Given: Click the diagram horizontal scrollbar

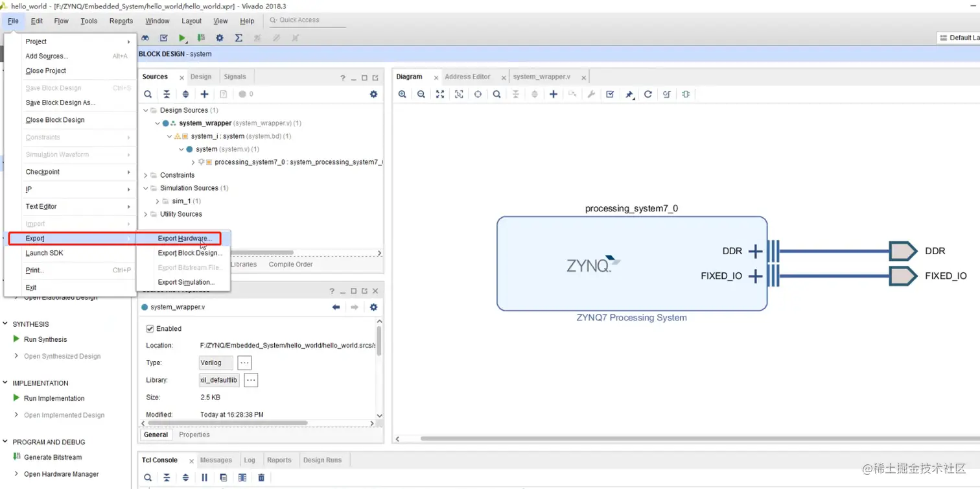Looking at the screenshot, I should point(700,438).
